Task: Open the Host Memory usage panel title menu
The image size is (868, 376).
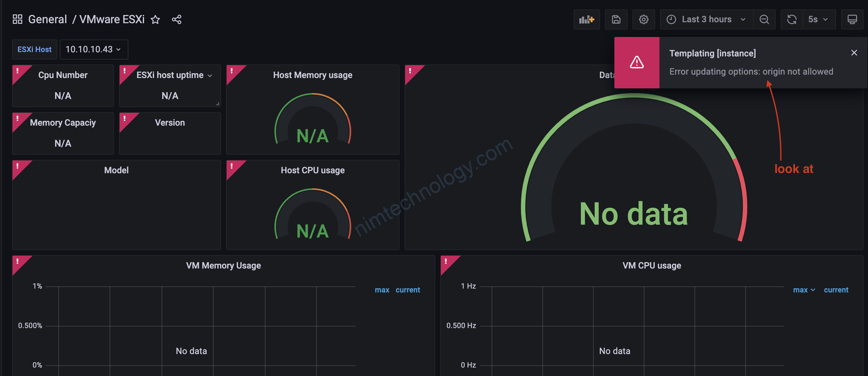Action: pos(313,75)
